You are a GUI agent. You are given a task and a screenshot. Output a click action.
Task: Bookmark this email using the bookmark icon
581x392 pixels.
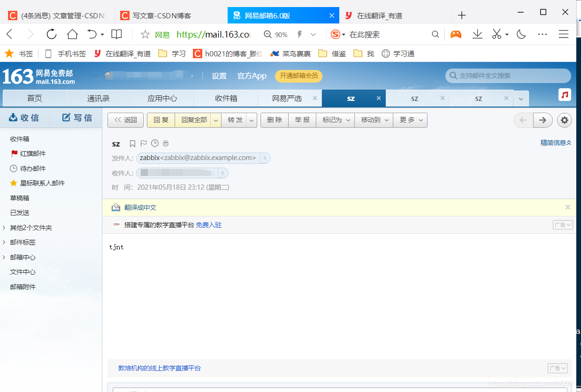pyautogui.click(x=132, y=143)
